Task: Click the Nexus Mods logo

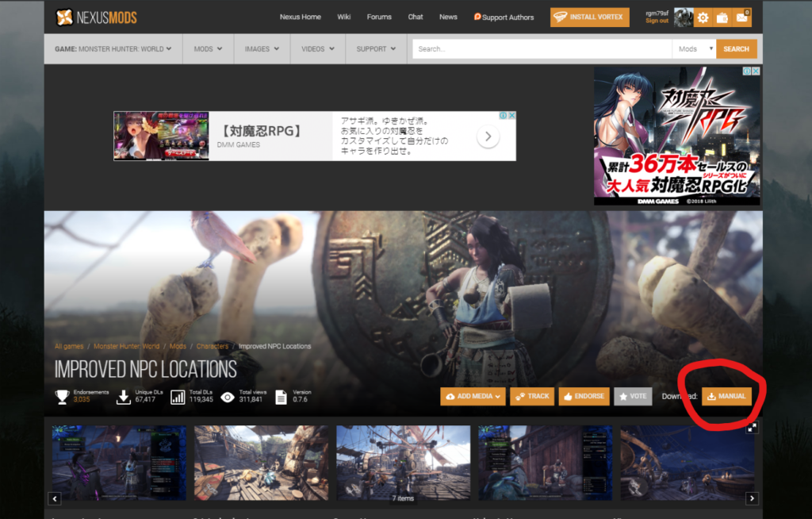Action: [98, 17]
